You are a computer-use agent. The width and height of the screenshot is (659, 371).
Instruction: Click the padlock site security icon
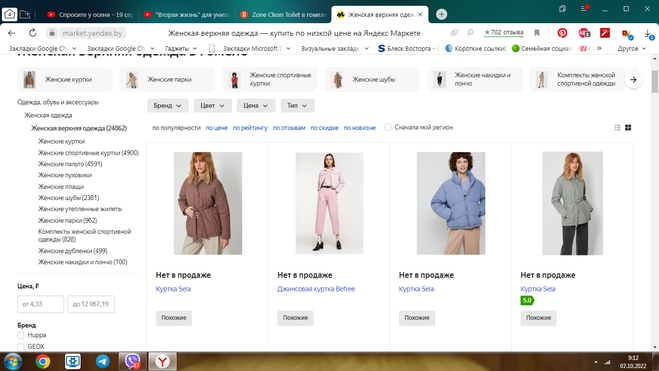tap(52, 33)
